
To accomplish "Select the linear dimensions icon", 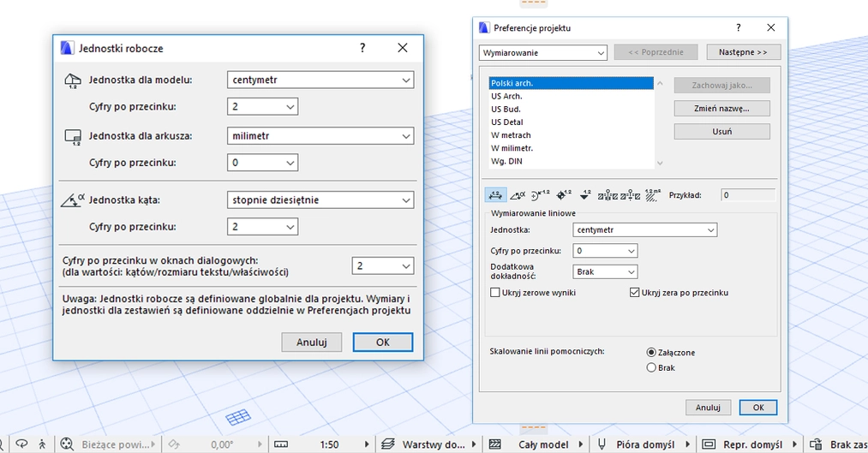I will (x=495, y=194).
